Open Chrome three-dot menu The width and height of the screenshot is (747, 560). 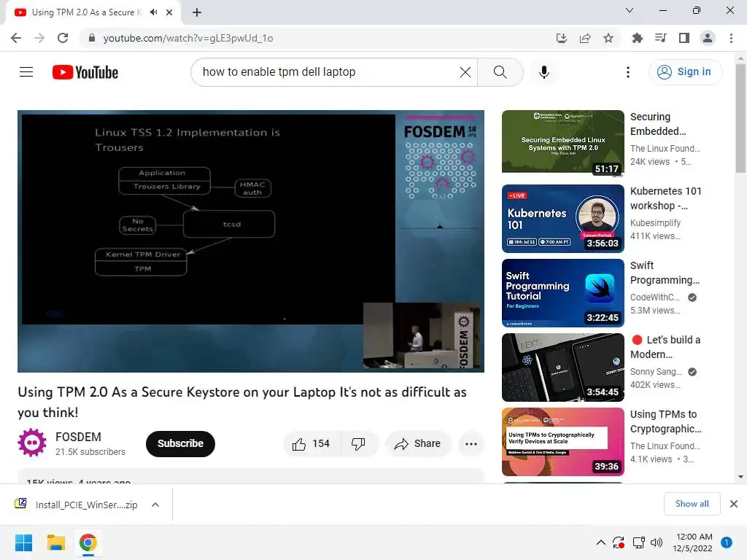click(x=731, y=38)
